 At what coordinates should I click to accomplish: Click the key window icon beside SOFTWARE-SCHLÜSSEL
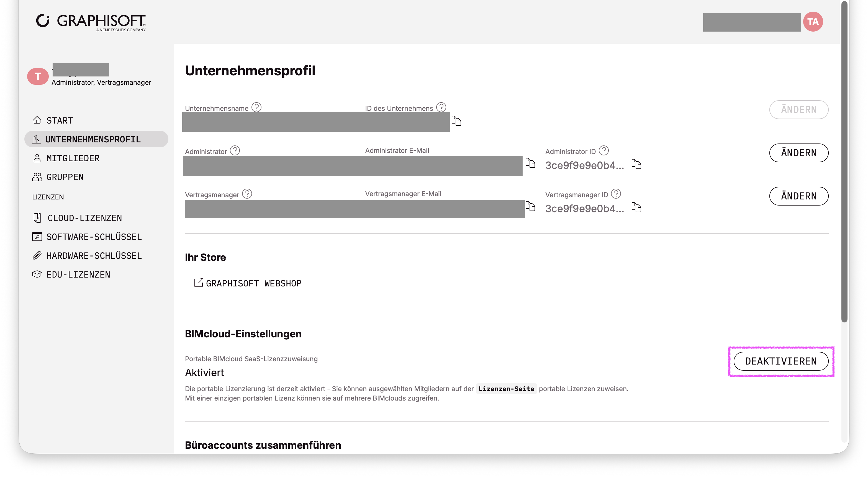(37, 237)
